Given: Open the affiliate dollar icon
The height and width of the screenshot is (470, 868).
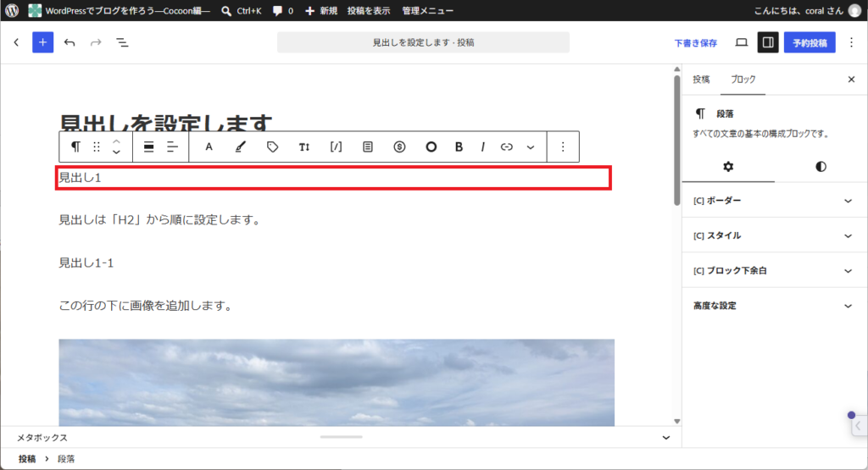Looking at the screenshot, I should point(400,147).
